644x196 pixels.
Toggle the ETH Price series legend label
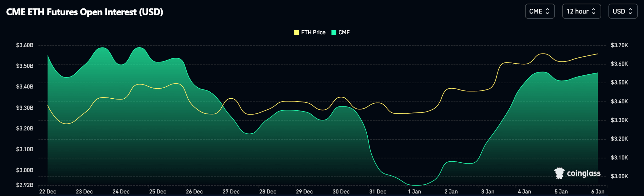click(x=313, y=32)
